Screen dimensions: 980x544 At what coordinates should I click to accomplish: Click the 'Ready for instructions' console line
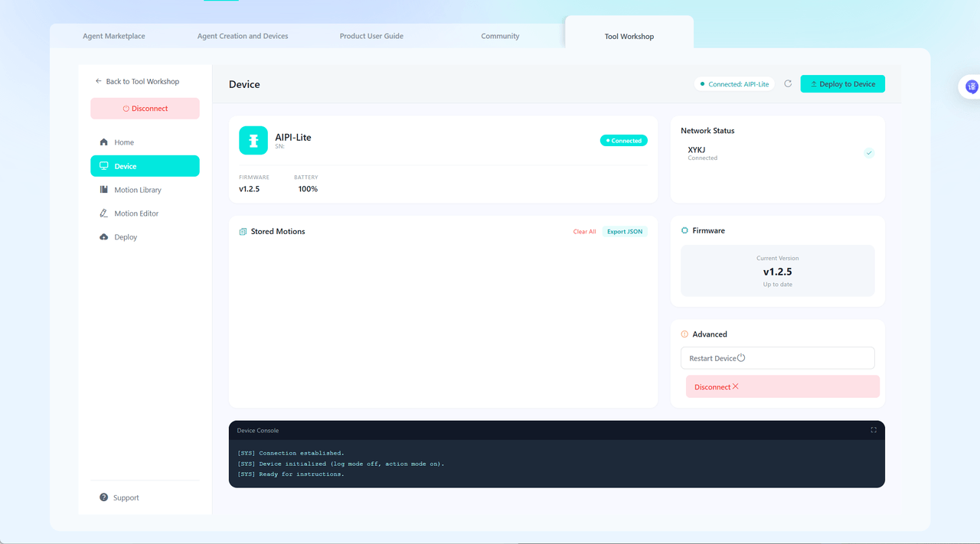click(x=291, y=474)
